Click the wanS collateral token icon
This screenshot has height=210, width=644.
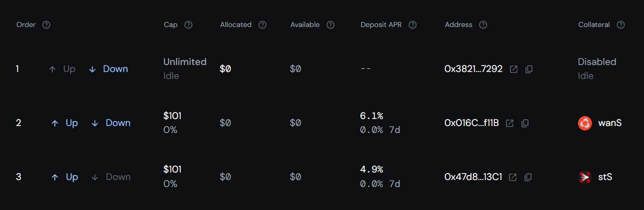[584, 123]
